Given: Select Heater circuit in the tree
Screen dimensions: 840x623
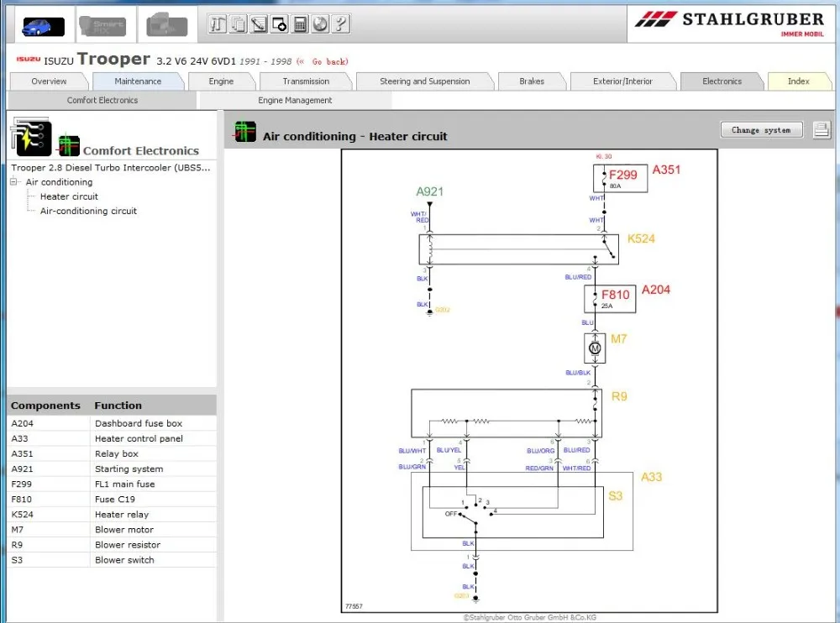Looking at the screenshot, I should pyautogui.click(x=69, y=196).
